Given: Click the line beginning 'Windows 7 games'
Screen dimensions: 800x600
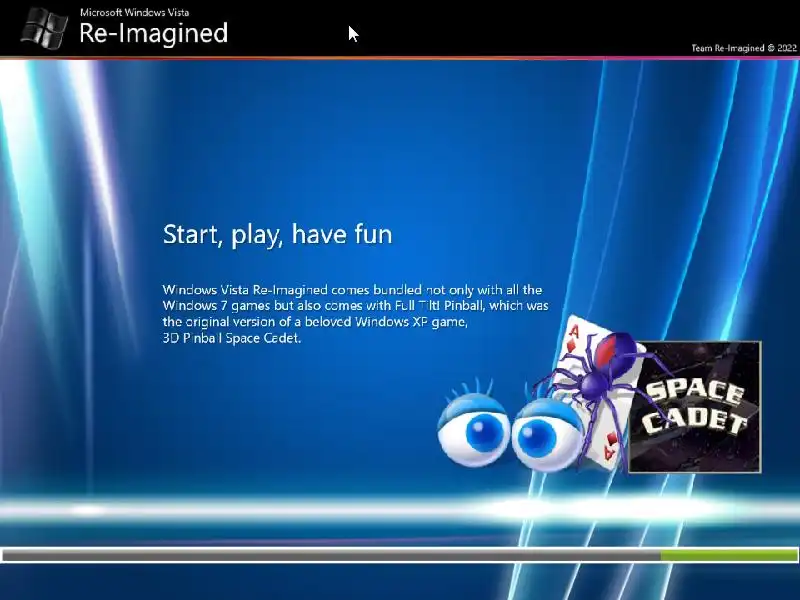Looking at the screenshot, I should (355, 306).
